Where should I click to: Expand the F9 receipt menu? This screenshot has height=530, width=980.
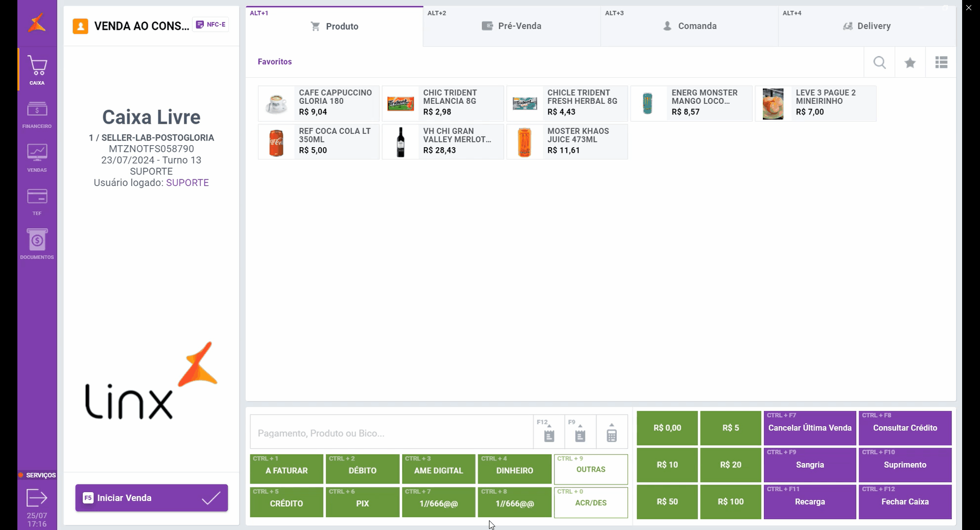click(x=580, y=432)
